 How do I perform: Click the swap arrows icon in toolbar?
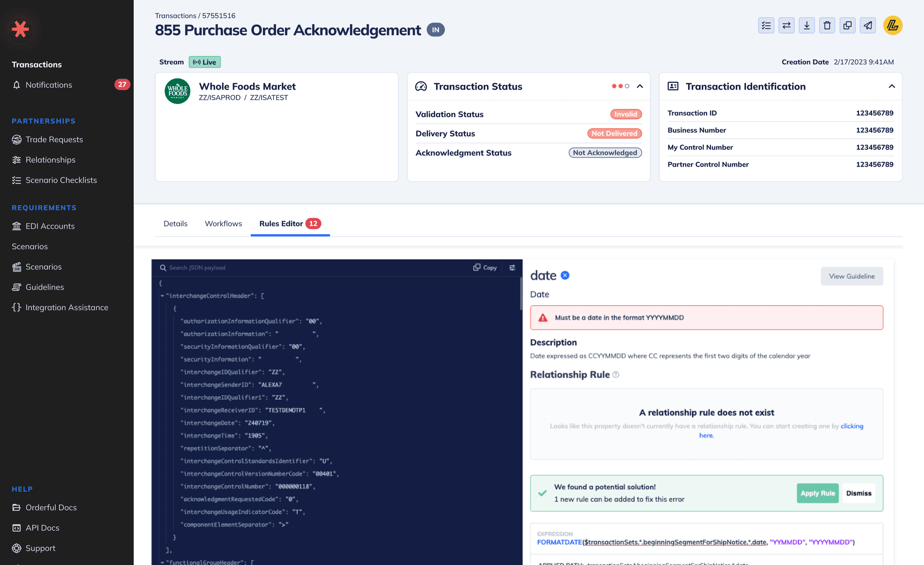[786, 26]
